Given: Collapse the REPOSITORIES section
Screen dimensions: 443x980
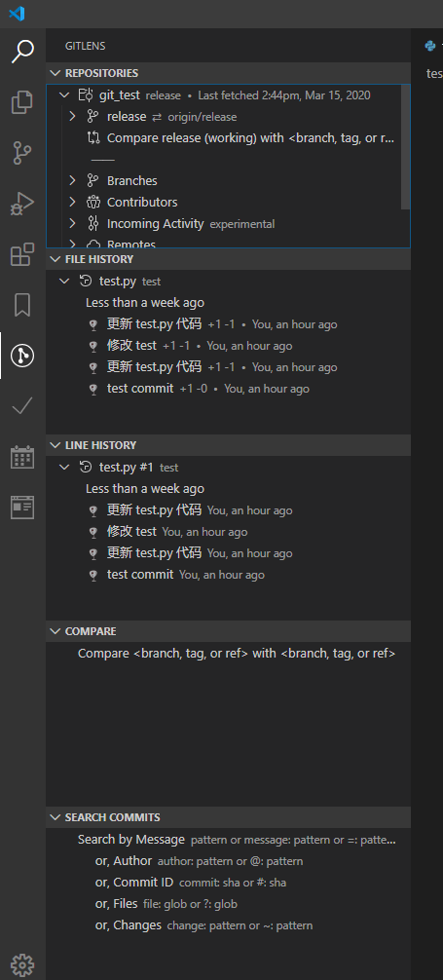Looking at the screenshot, I should (x=228, y=73).
